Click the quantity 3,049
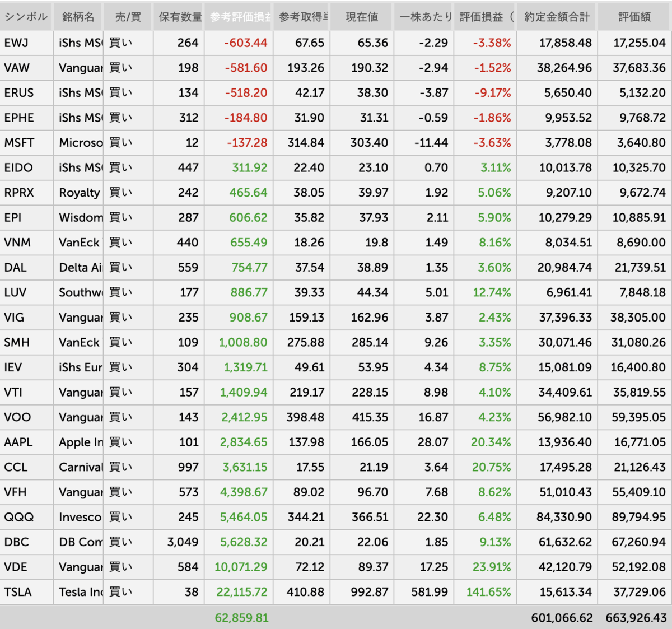The height and width of the screenshot is (629, 672). pos(183,542)
